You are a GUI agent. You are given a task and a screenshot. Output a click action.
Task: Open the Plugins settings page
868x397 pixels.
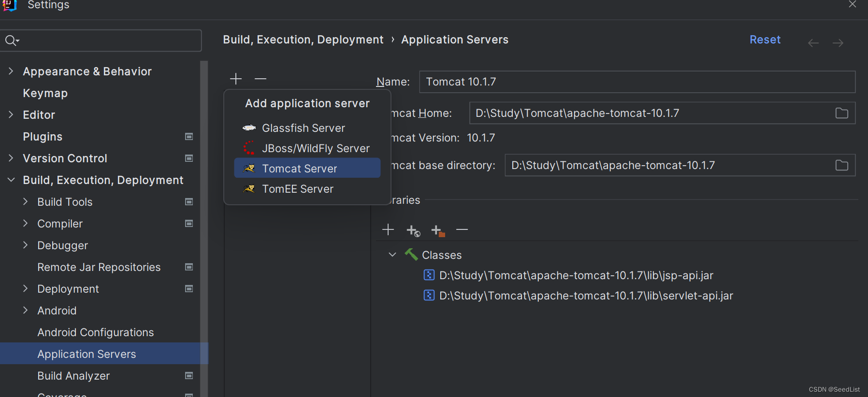pyautogui.click(x=43, y=137)
